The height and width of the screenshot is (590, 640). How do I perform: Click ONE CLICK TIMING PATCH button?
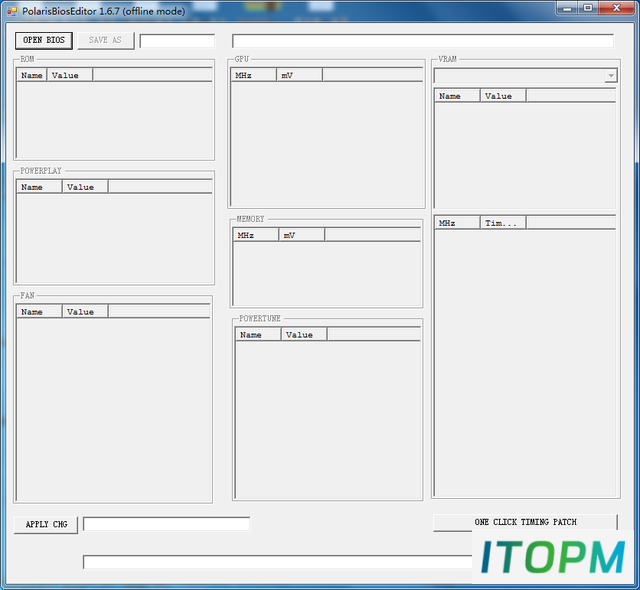(525, 523)
